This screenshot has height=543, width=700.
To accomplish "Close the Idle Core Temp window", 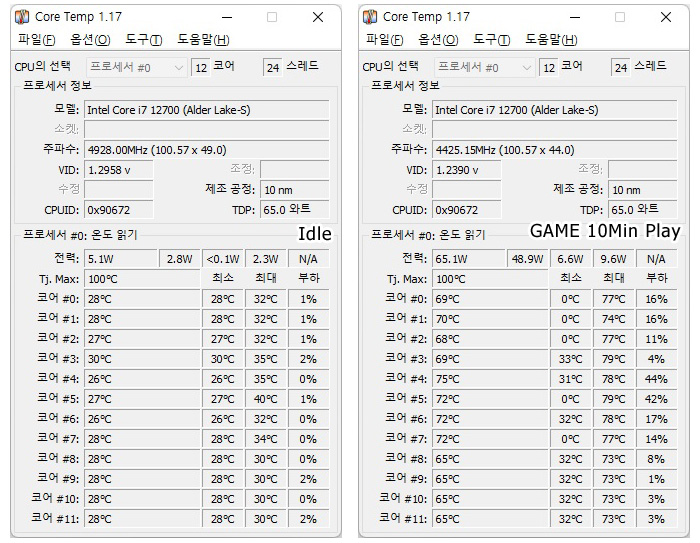I will click(x=318, y=17).
